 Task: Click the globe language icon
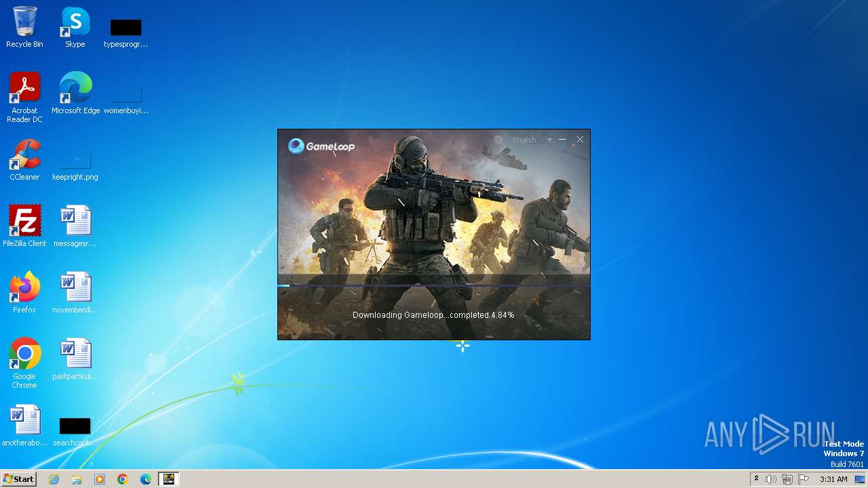(x=498, y=140)
